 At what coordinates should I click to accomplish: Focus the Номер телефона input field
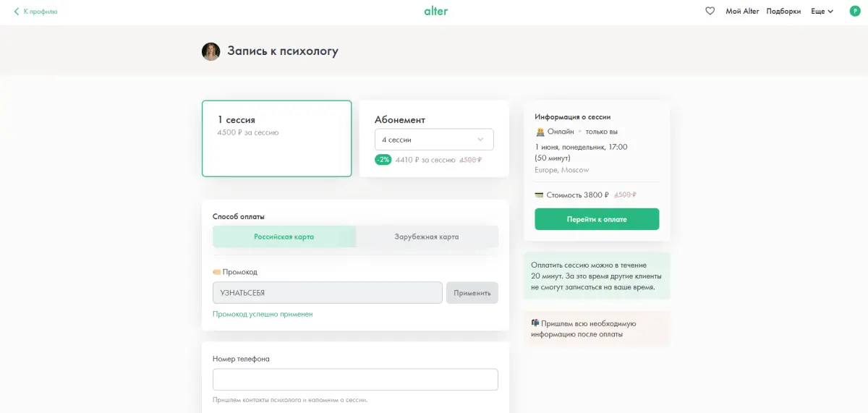tap(355, 380)
